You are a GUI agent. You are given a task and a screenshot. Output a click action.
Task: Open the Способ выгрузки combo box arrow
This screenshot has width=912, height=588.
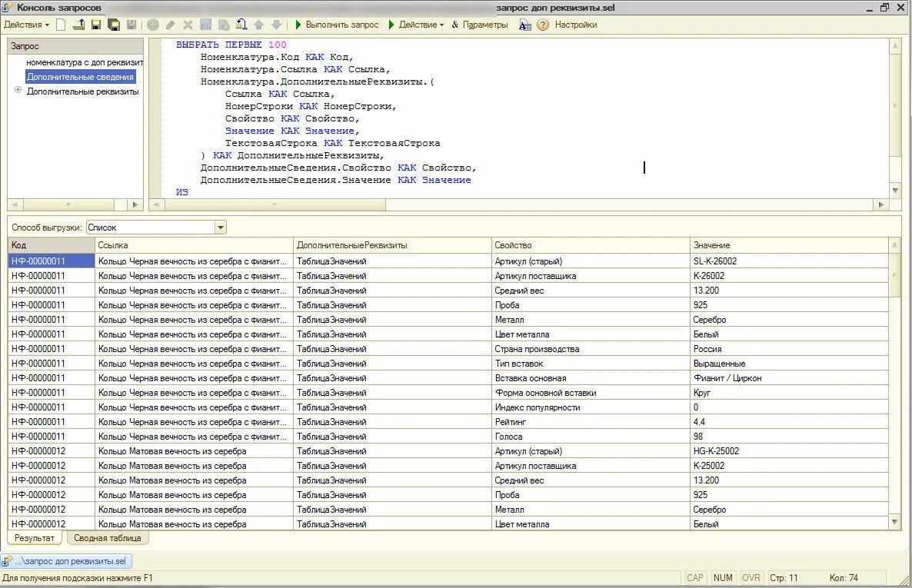click(221, 228)
